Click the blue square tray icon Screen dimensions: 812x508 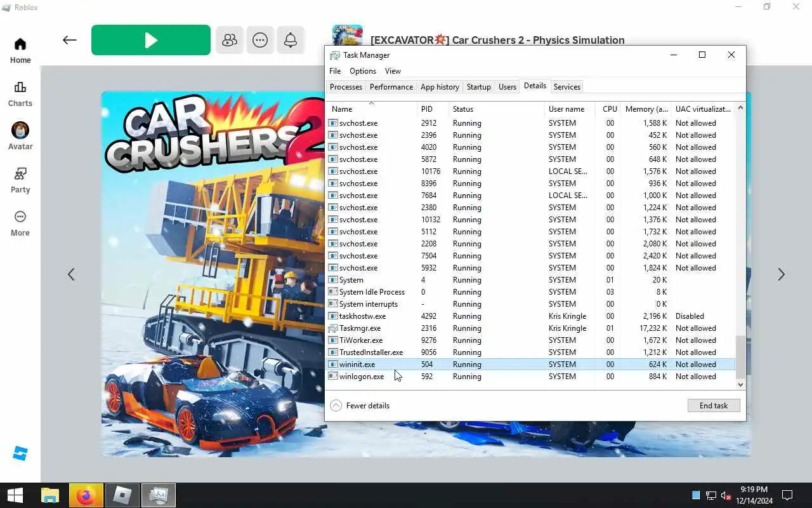tap(696, 495)
